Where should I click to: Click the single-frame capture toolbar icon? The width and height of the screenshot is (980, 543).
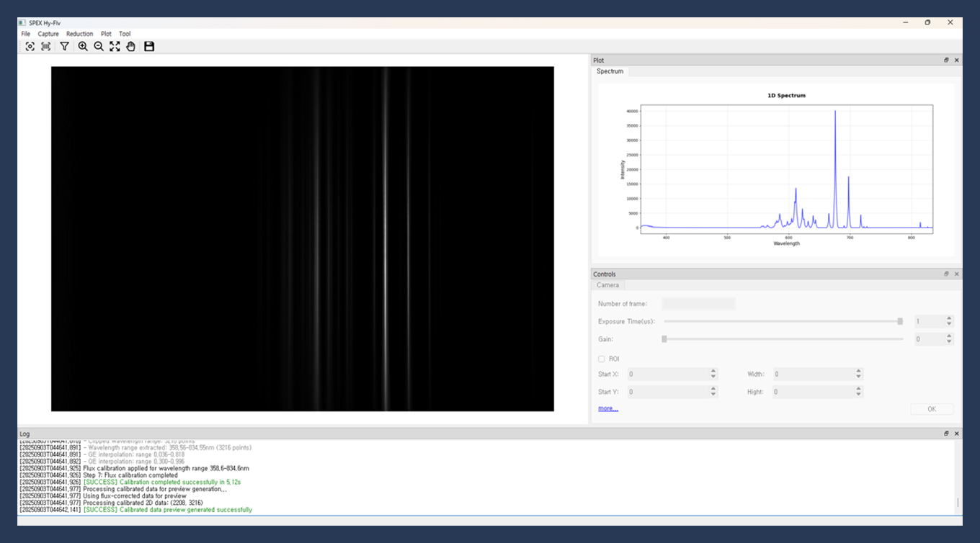pos(30,46)
